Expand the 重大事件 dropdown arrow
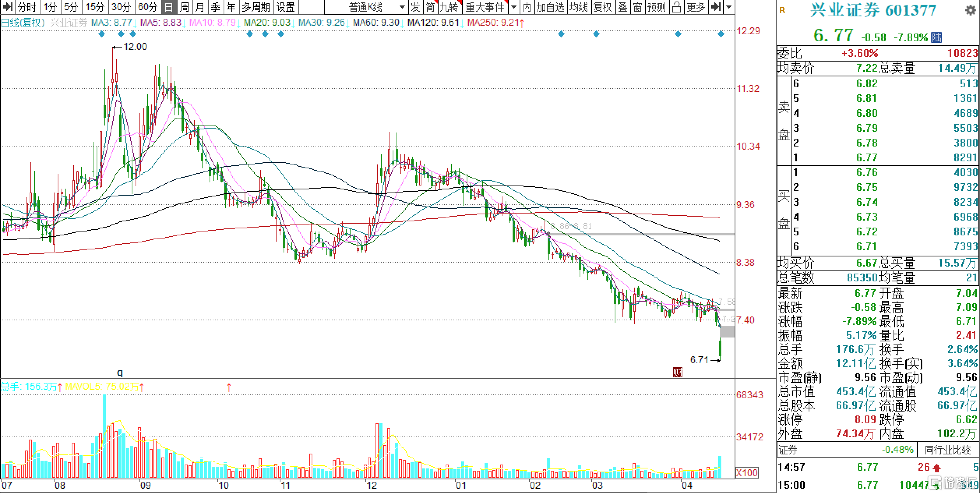 (x=514, y=7)
